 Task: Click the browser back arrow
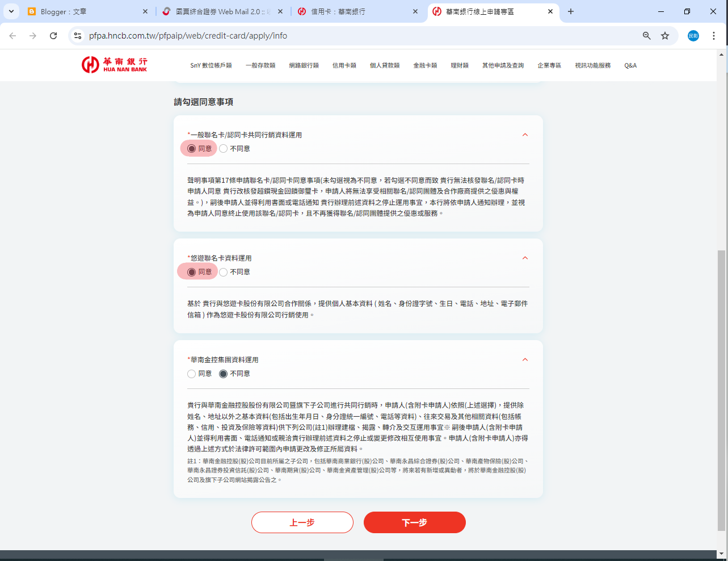pyautogui.click(x=12, y=36)
